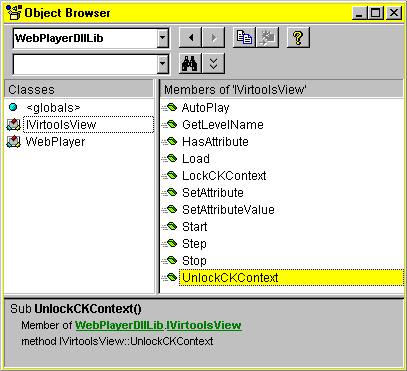
Task: Select the LockCKContext member
Action: 224,176
